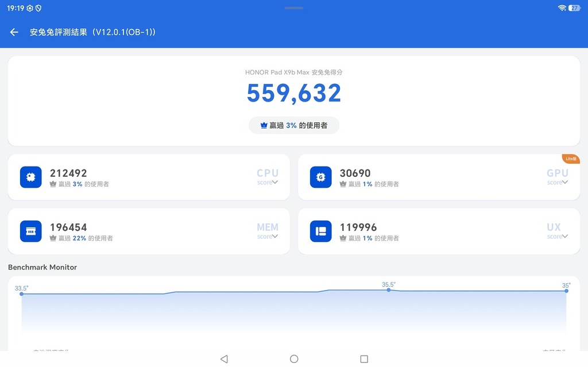Image resolution: width=588 pixels, height=367 pixels.
Task: Open recent apps with the square button
Action: point(363,359)
